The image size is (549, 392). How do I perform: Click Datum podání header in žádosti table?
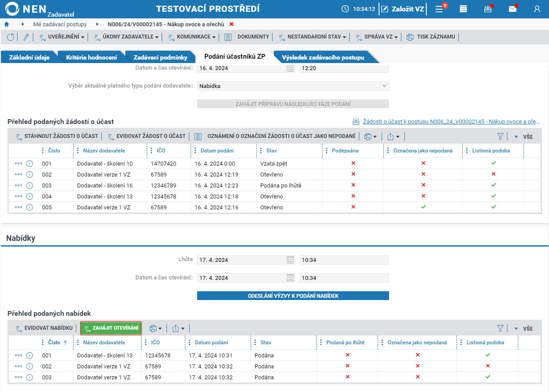[x=217, y=151]
